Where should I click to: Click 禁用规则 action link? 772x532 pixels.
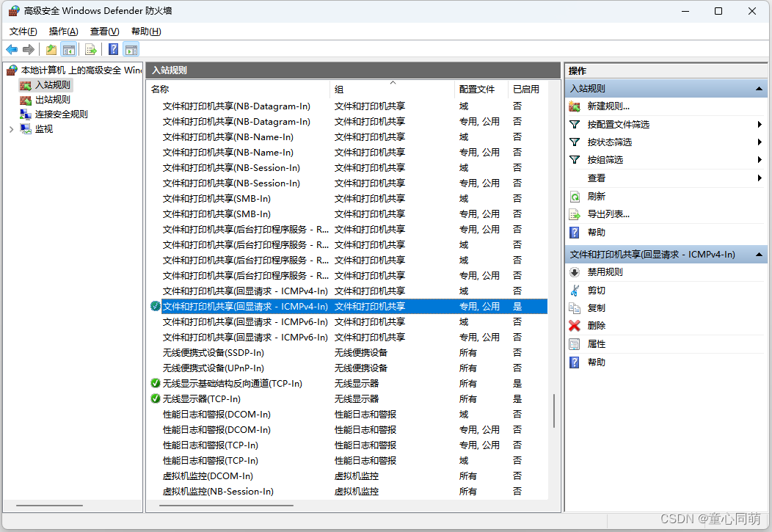pyautogui.click(x=605, y=272)
